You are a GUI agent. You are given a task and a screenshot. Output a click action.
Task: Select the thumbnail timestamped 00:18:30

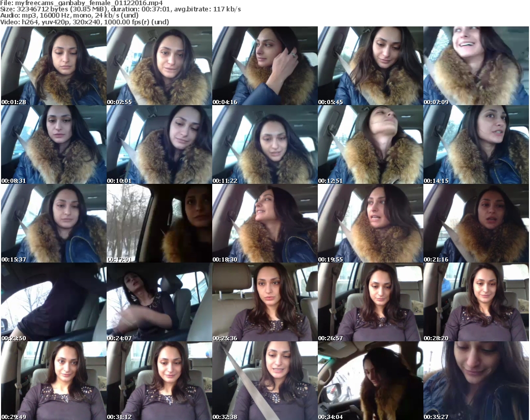coord(265,224)
